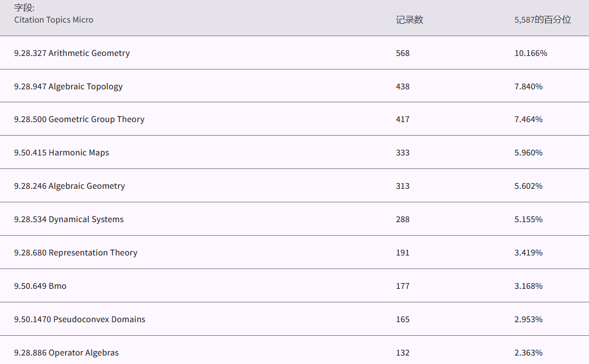
Task: Open the 9.28.534 Dynamical Systems entry
Action: 69,219
